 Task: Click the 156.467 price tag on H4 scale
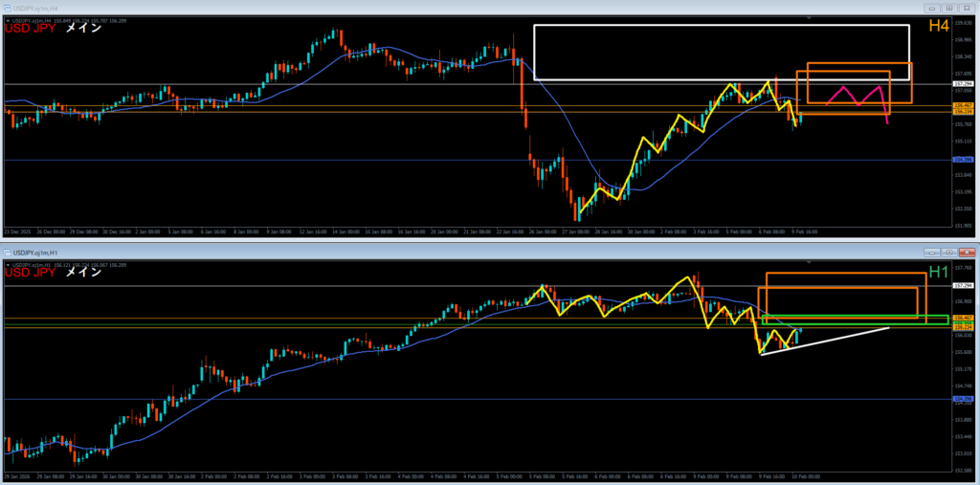pos(962,105)
